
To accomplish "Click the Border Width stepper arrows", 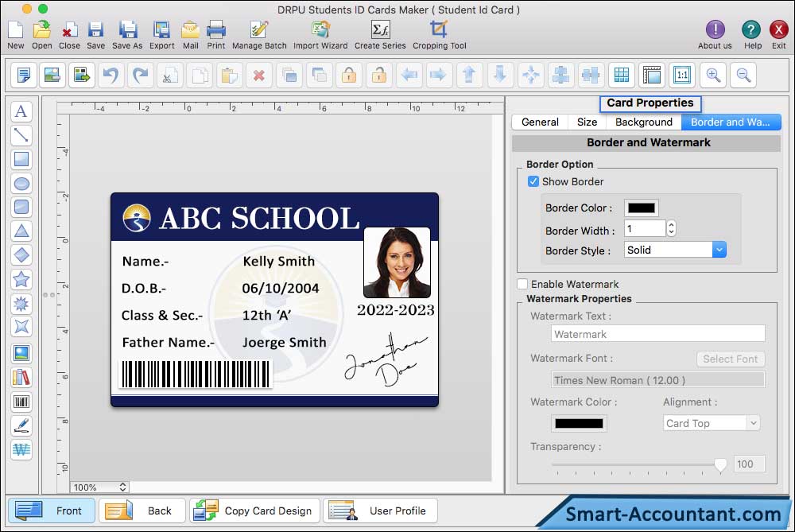I will (x=671, y=228).
